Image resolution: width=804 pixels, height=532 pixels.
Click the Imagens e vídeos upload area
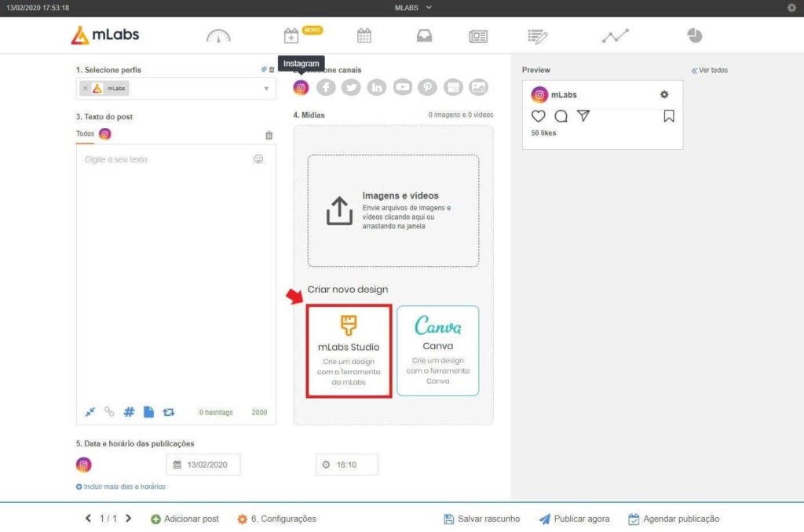(393, 210)
